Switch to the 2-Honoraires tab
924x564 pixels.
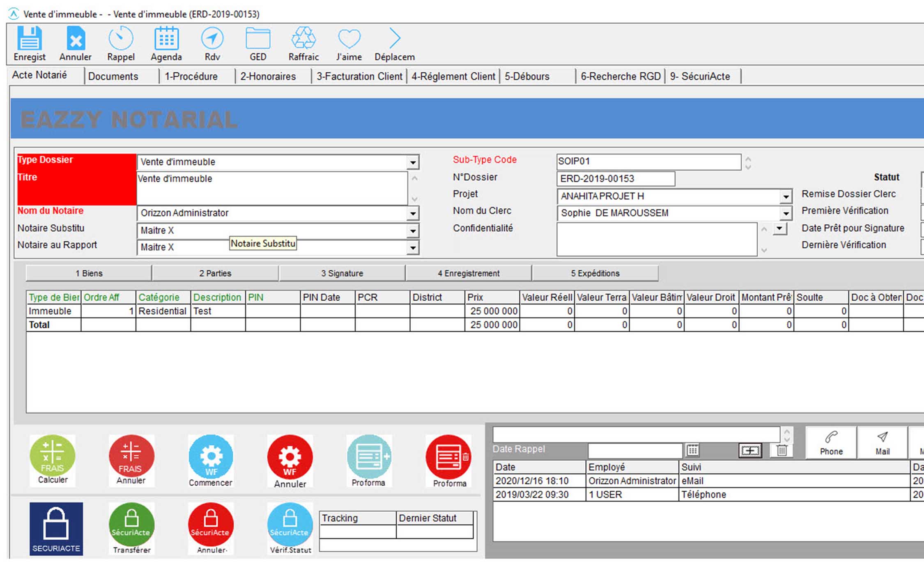click(274, 76)
